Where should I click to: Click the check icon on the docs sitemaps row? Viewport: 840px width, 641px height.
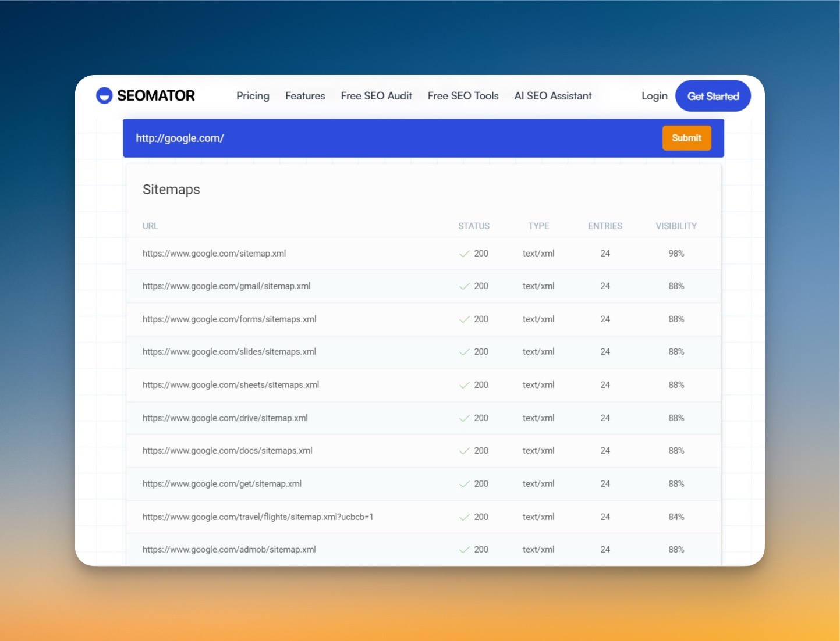coord(463,450)
